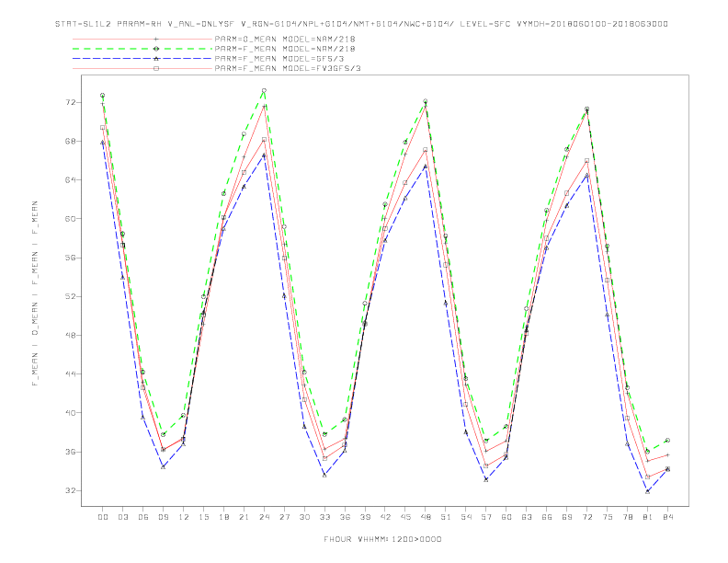728x563 pixels.
Task: Click the x-axis label FHOUR VHHMM: 1200>0000
Action: click(382, 539)
